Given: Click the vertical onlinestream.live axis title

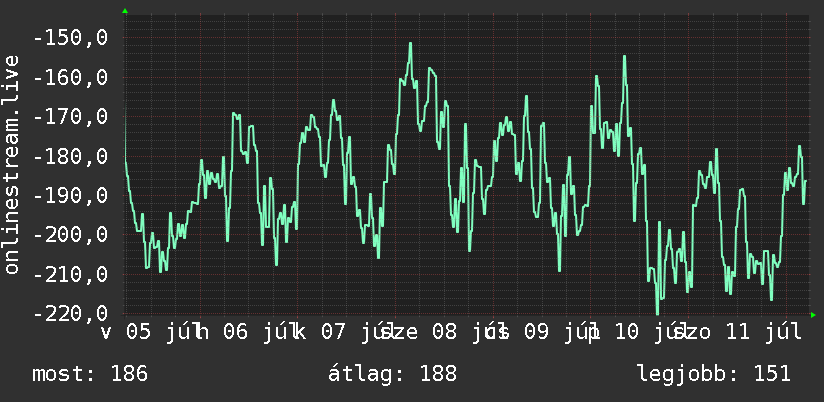Looking at the screenshot, I should coord(12,164).
